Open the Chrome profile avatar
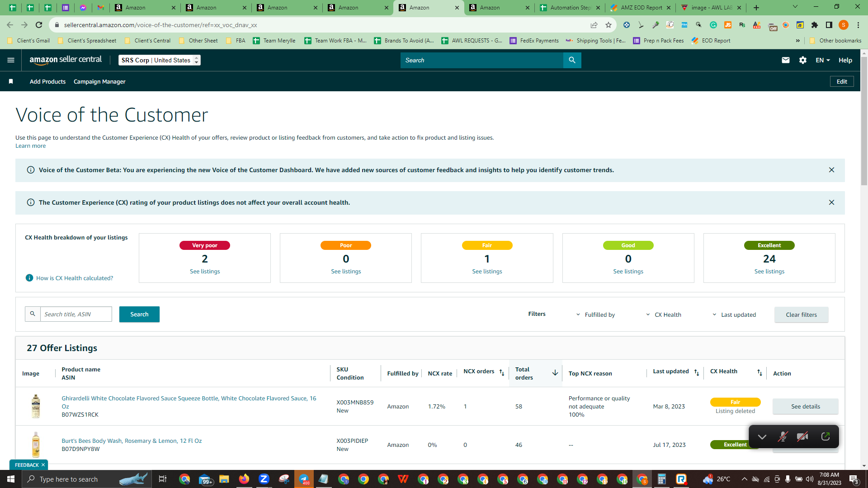868x488 pixels. (x=844, y=25)
